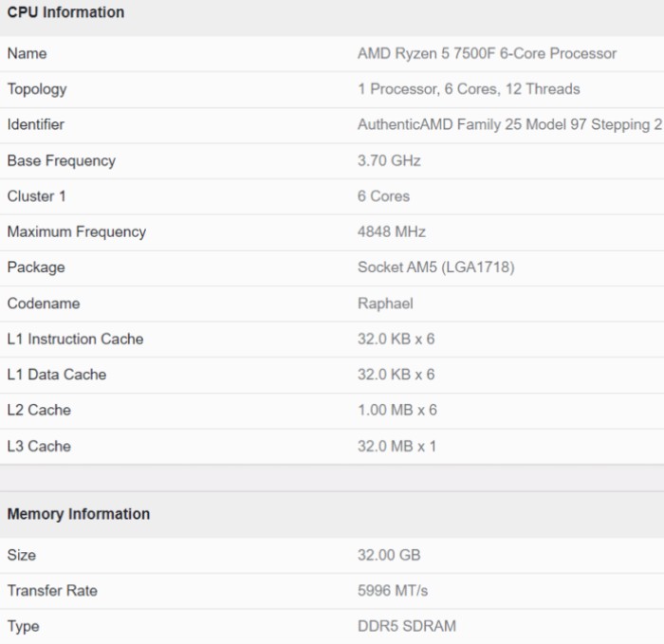Click the Transfer Rate label

tap(52, 590)
